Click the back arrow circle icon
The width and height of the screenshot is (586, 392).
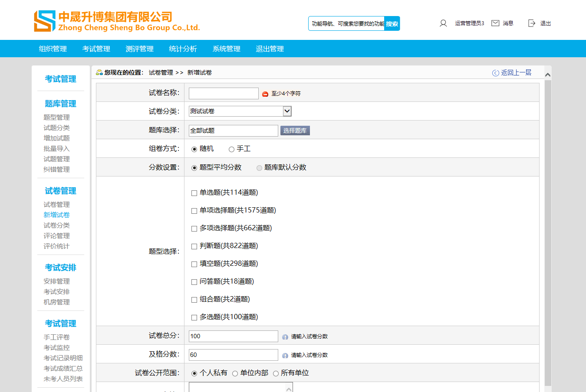[x=495, y=73]
